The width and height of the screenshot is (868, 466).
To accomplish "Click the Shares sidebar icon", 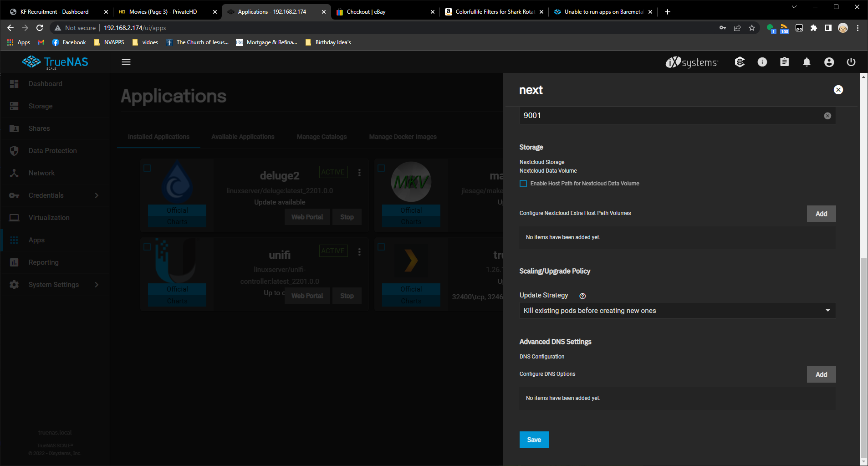I will coord(14,128).
